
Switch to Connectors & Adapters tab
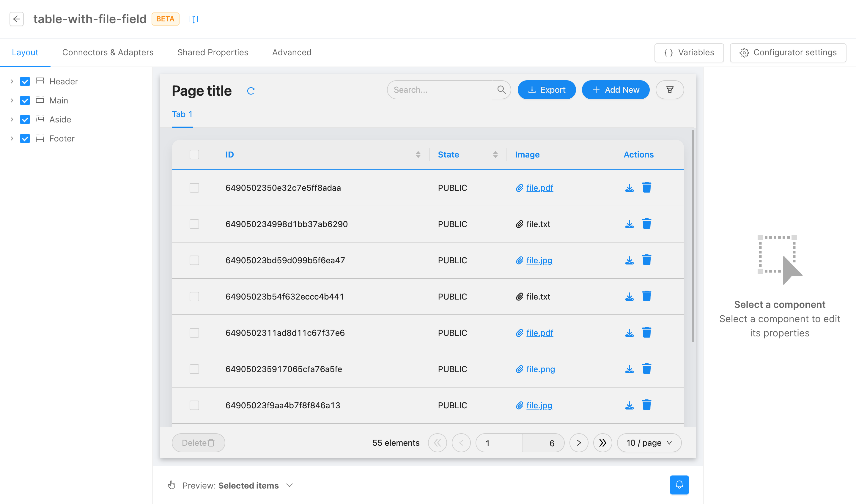[108, 52]
